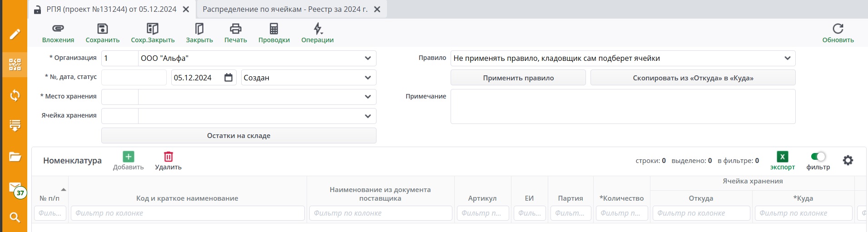Switch to Распределение по ячейкам tab
The image size is (868, 232).
click(x=285, y=9)
